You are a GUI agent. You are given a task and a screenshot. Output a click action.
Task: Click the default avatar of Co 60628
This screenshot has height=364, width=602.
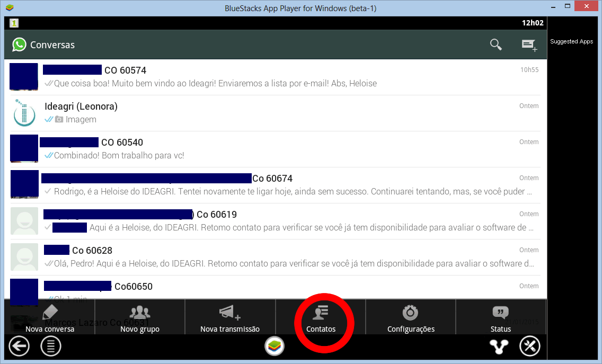tap(24, 258)
